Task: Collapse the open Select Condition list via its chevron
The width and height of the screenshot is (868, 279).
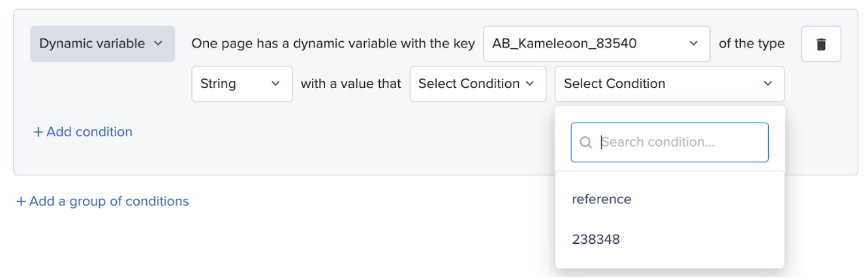Action: click(x=767, y=83)
